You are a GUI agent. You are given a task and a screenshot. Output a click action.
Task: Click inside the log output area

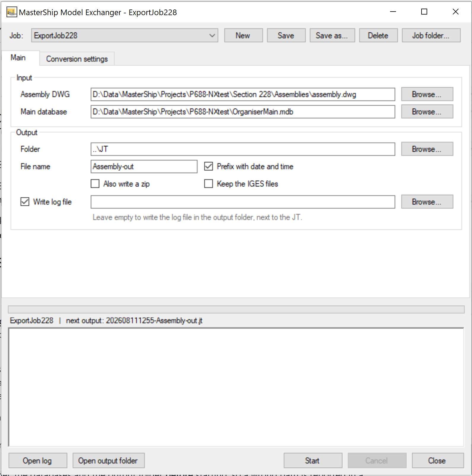pyautogui.click(x=236, y=387)
